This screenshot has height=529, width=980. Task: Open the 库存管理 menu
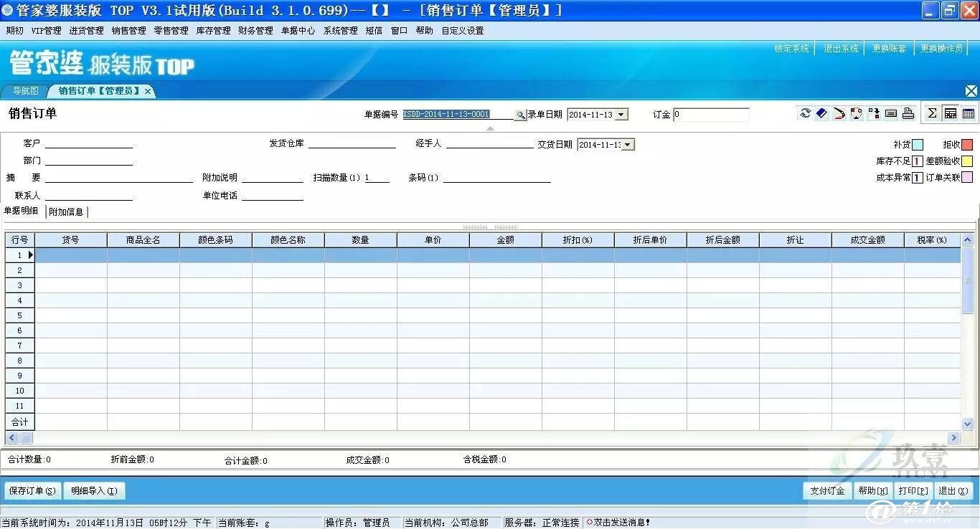213,30
